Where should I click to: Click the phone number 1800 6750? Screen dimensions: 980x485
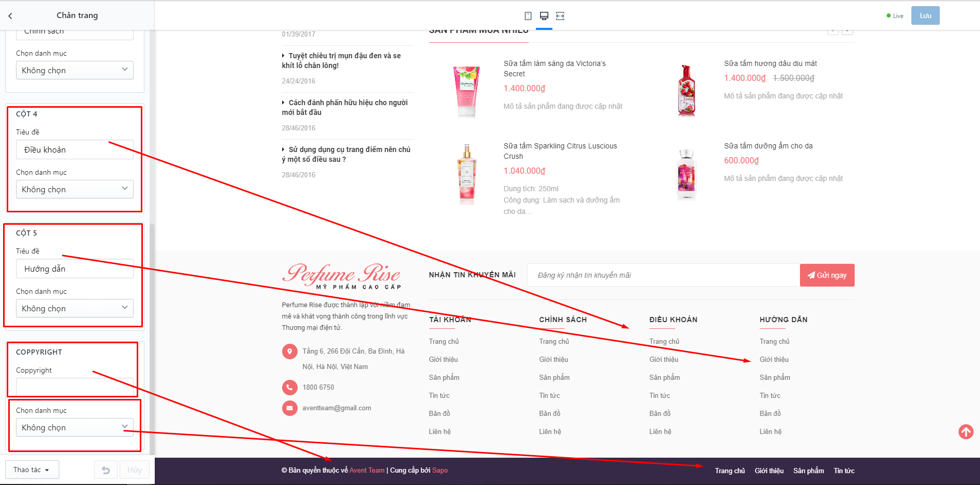(318, 388)
